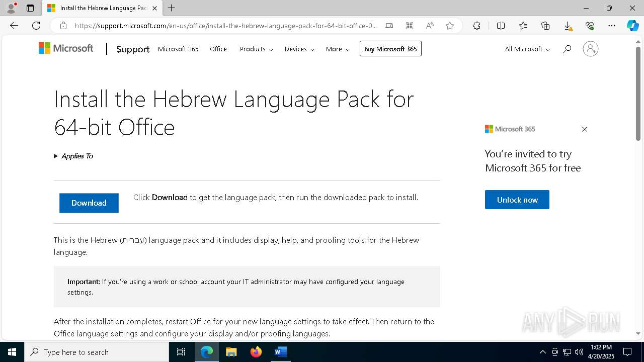
Task: Toggle the split screen icon
Action: 501,26
